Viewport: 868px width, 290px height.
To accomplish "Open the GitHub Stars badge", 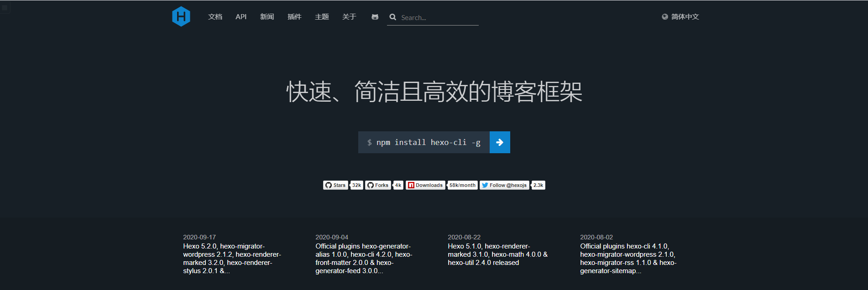I will coord(335,185).
